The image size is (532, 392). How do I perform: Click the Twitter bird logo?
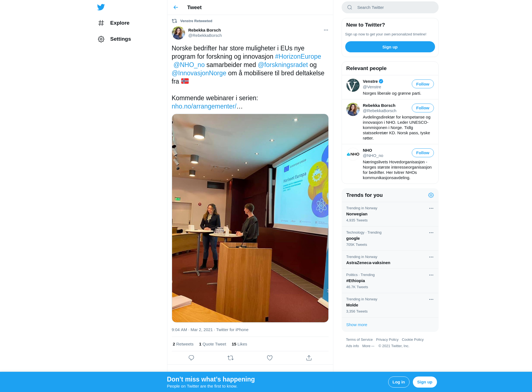pos(101,7)
